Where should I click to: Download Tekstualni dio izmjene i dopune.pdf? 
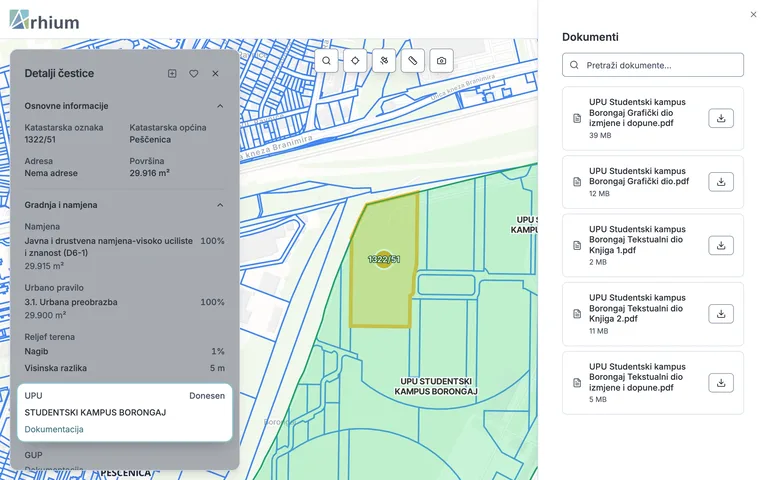click(721, 383)
